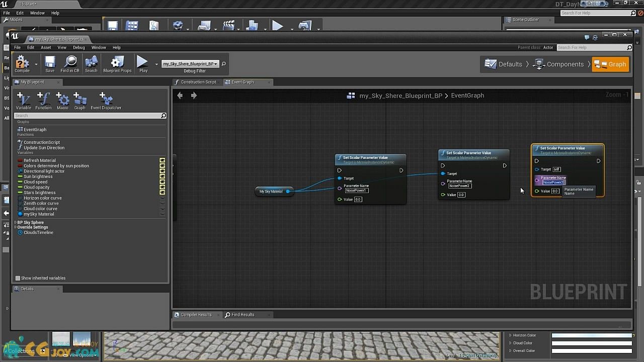Toggle visibility eye for Refresh Material
This screenshot has width=644, height=362.
163,160
